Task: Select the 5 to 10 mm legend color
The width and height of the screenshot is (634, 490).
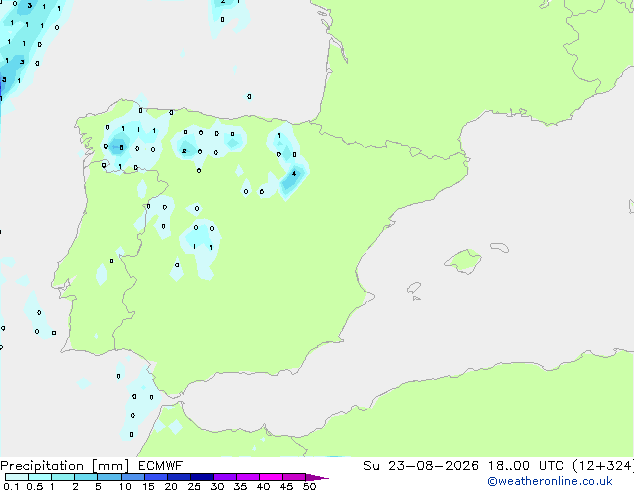Action: (109, 477)
